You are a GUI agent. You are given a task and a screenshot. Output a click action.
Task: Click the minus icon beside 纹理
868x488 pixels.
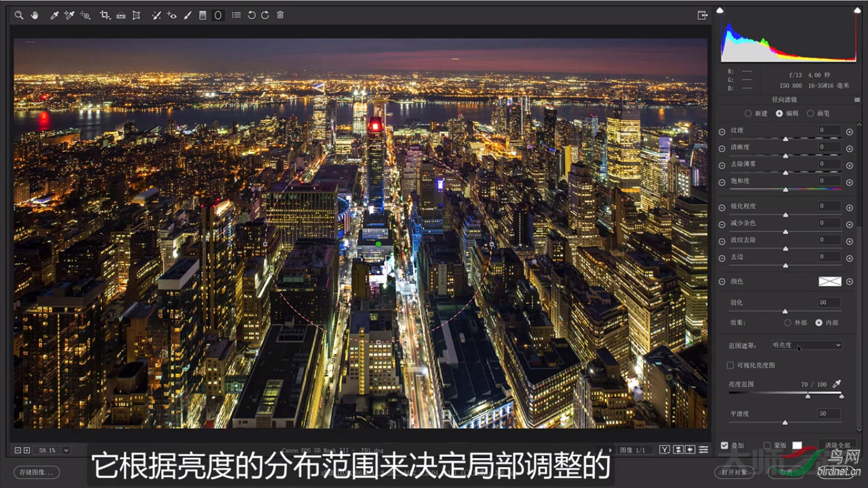pos(722,132)
